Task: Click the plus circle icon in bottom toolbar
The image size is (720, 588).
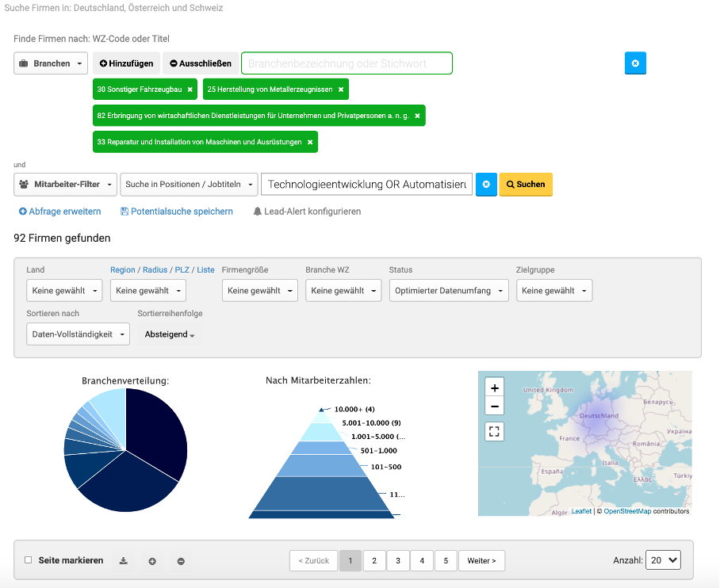Action: coord(152,560)
